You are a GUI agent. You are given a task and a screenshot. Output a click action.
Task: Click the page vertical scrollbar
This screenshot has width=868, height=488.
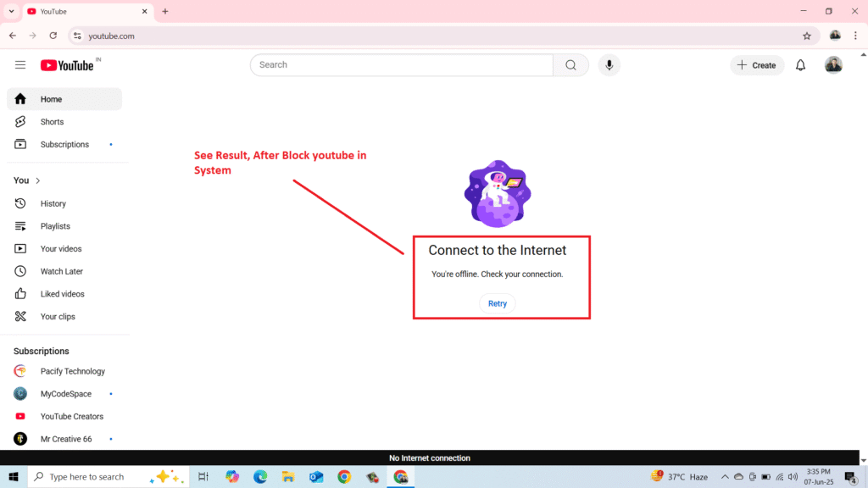pos(864,258)
